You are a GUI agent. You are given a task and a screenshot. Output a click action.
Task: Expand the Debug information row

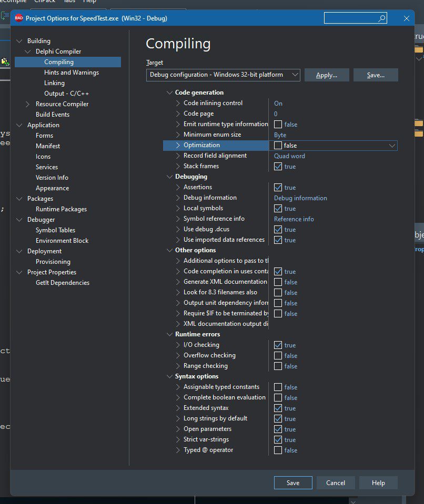coord(178,198)
